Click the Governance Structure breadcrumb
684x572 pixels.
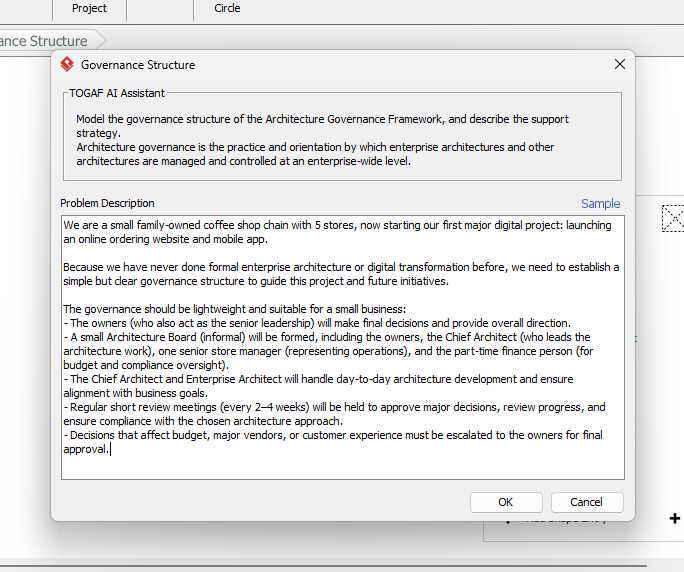(x=44, y=41)
